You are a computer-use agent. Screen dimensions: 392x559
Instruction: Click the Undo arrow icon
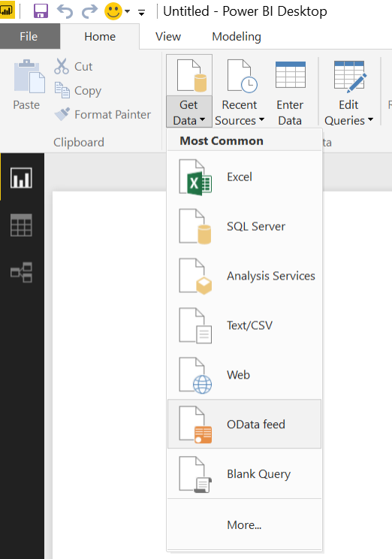pyautogui.click(x=65, y=11)
